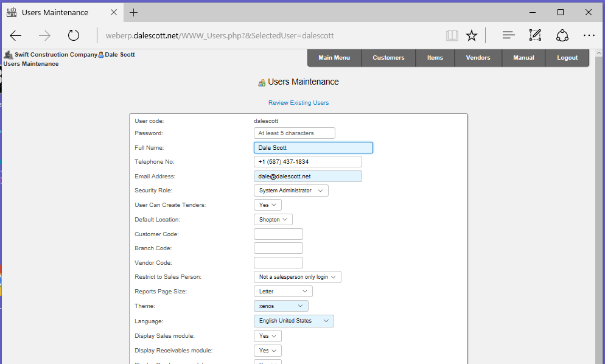Toggle the Display Sales module dropdown

coord(268,336)
